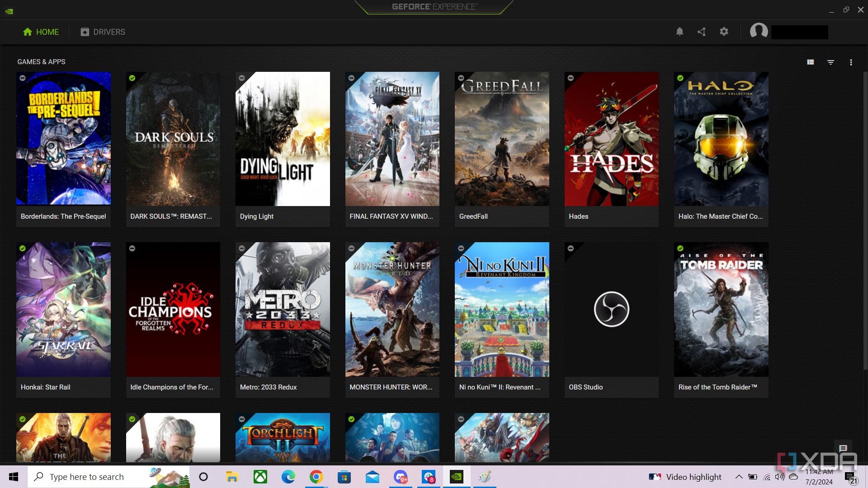Open the more options three-dot menu
Image resolution: width=868 pixels, height=488 pixels.
point(851,62)
